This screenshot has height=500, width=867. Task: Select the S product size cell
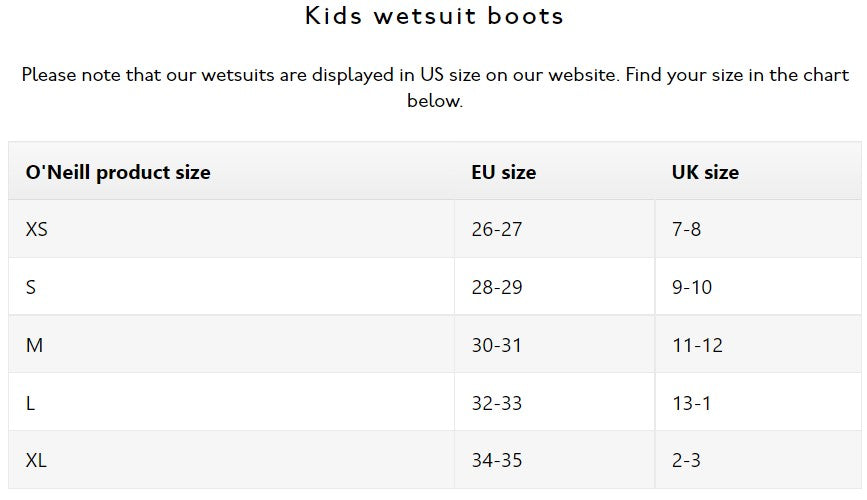pyautogui.click(x=31, y=287)
